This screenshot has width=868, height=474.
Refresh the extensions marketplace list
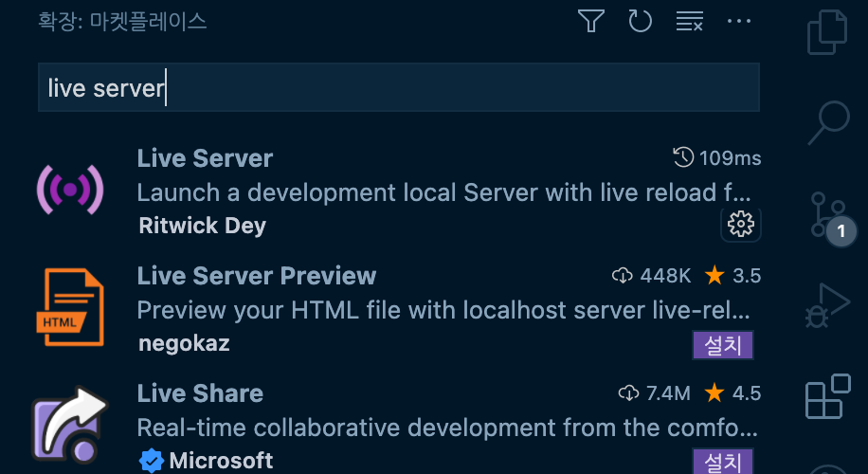click(x=640, y=22)
